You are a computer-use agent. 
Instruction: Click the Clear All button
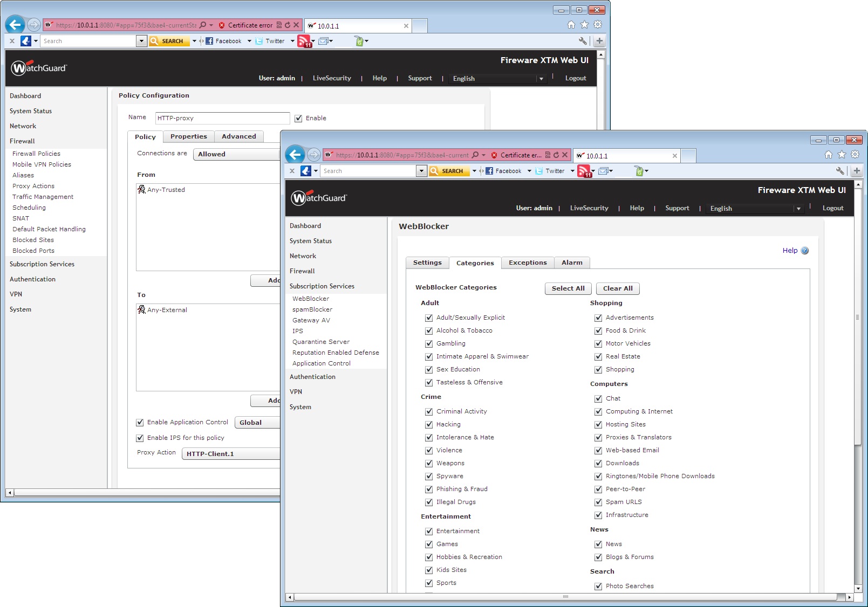618,288
